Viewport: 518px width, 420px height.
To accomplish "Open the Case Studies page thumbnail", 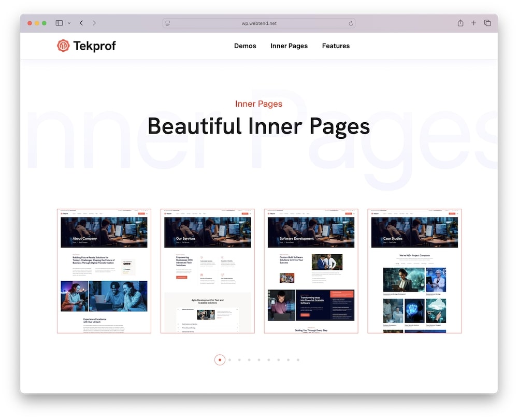I will [x=414, y=271].
